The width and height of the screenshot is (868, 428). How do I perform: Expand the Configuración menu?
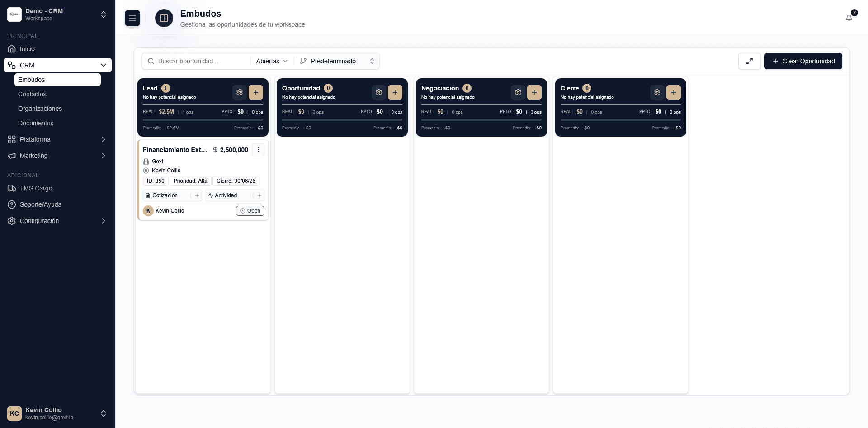pos(58,221)
